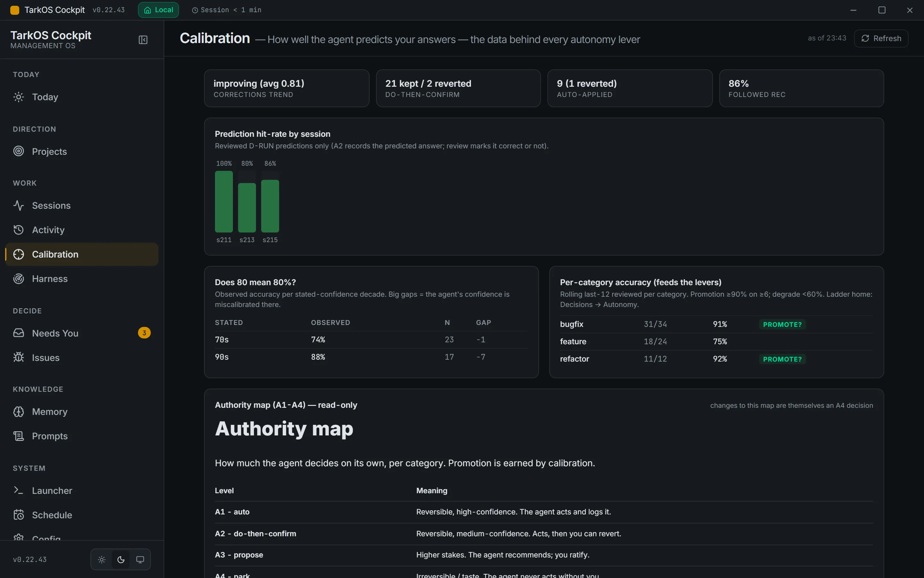
Task: Click the Issues bug icon
Action: coord(18,357)
